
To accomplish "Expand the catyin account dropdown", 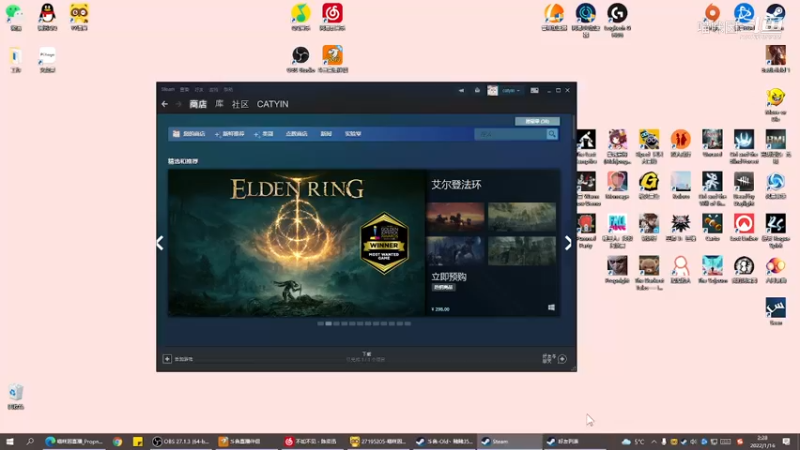I will (511, 90).
